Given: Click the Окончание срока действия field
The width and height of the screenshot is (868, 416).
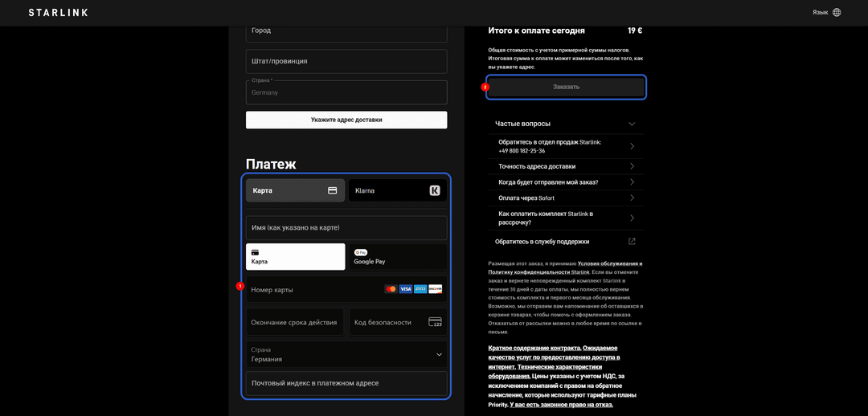Looking at the screenshot, I should (295, 322).
